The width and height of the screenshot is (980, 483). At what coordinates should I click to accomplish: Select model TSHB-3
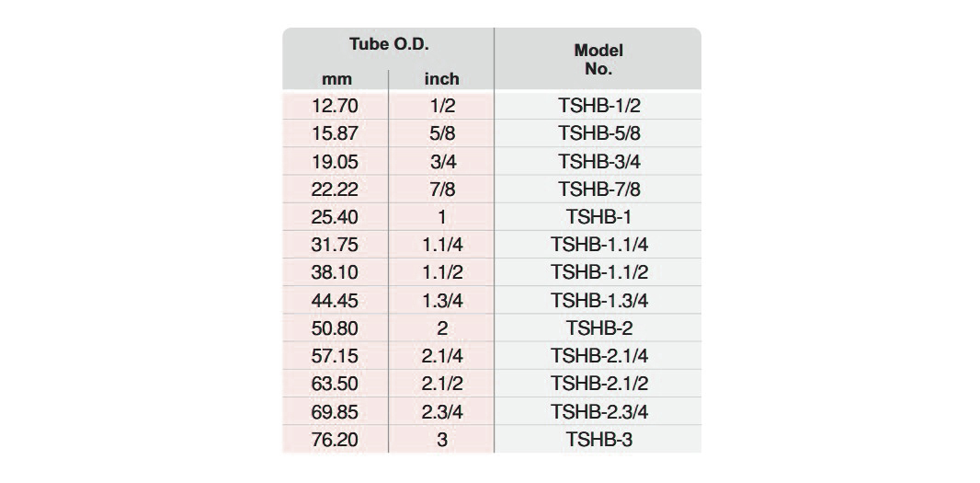click(x=598, y=440)
